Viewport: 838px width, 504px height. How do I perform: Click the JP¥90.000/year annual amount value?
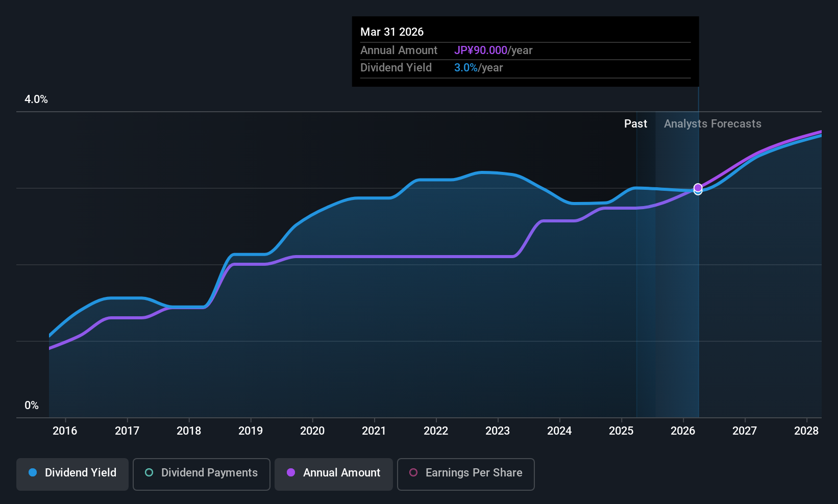(x=493, y=51)
